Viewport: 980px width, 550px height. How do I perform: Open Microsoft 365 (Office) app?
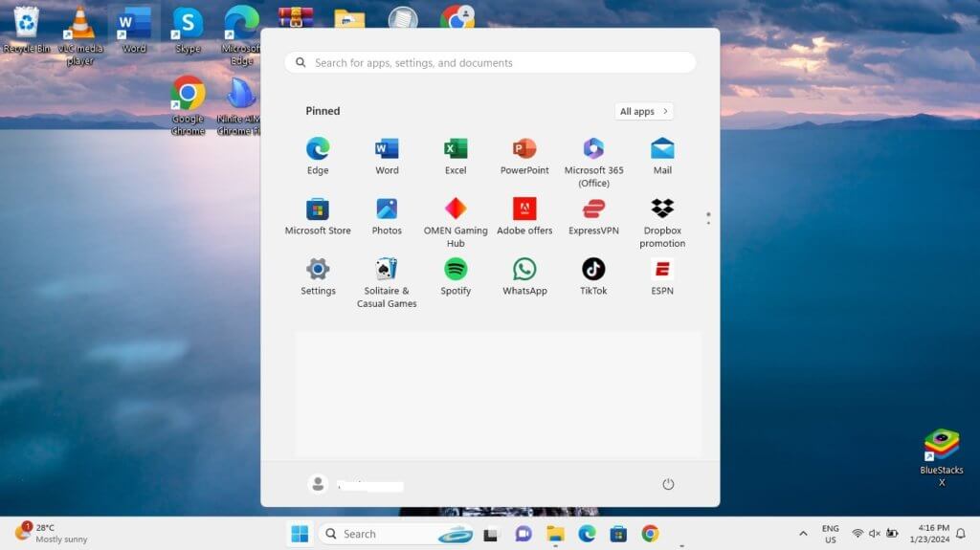click(x=593, y=162)
